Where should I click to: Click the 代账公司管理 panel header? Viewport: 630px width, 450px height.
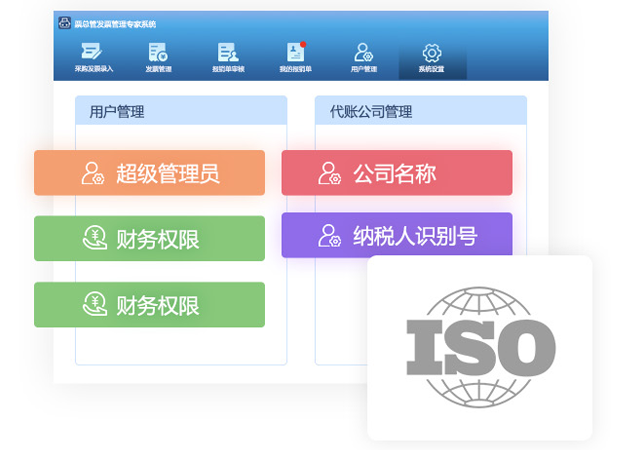point(420,111)
